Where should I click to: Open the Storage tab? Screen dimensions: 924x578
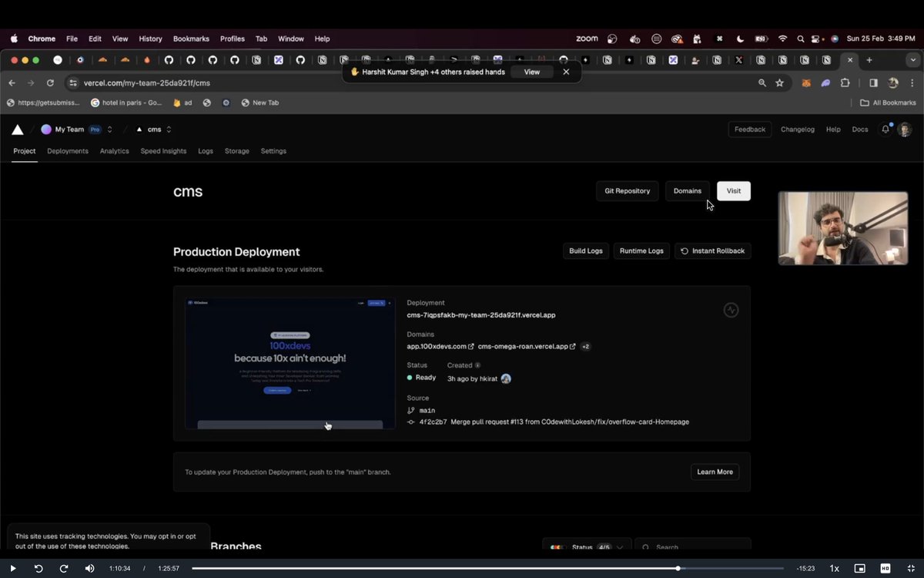click(x=237, y=151)
